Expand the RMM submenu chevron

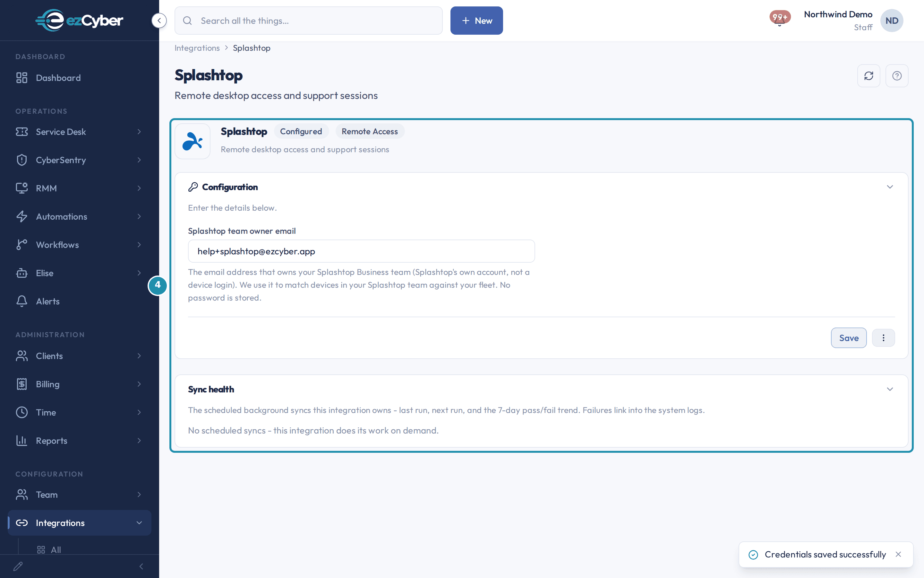pos(139,188)
